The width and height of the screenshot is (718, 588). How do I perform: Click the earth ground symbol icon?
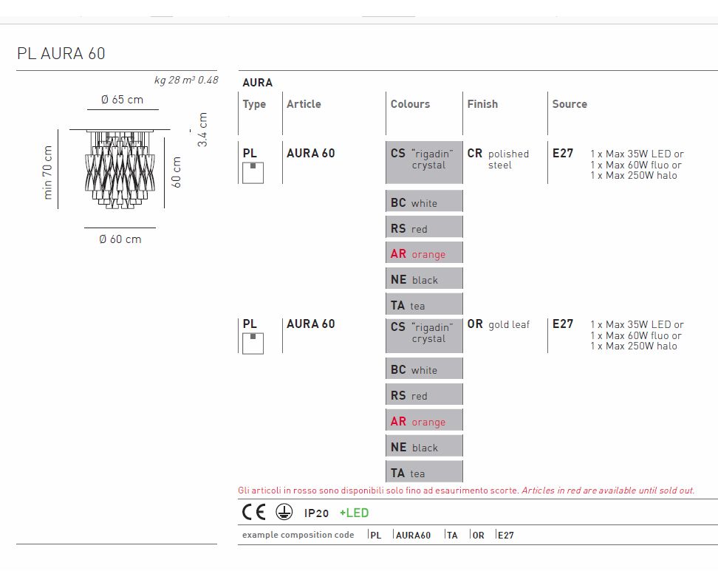tap(284, 513)
